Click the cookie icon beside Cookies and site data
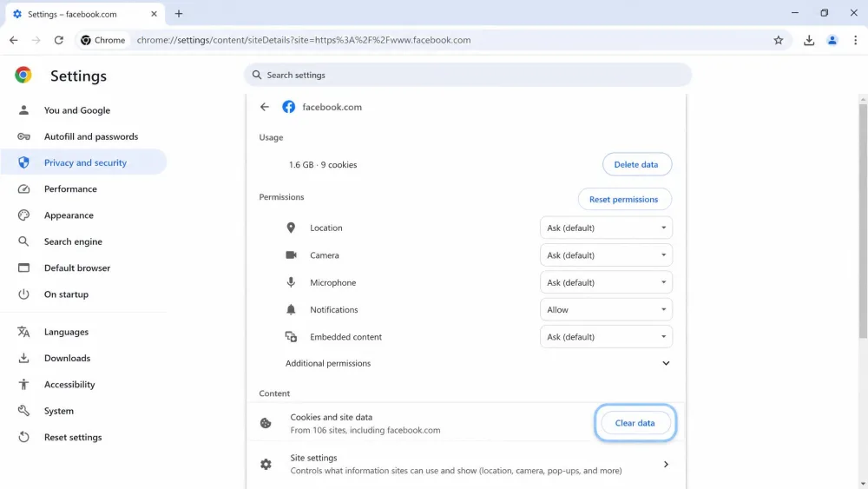 pos(266,423)
